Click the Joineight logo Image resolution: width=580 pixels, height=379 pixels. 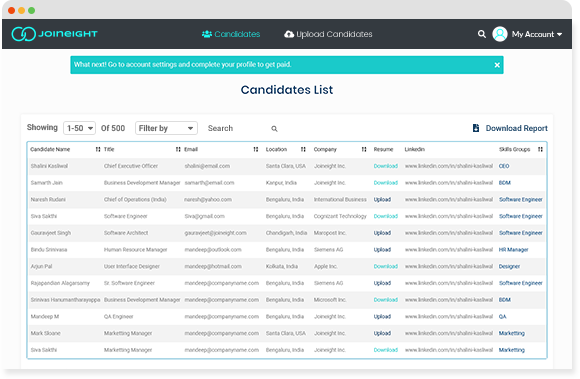pos(54,34)
